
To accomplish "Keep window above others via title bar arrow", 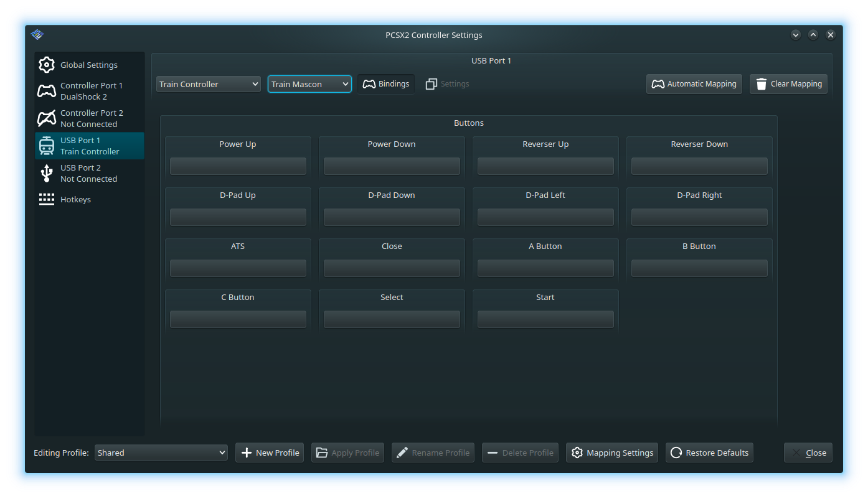I will pos(813,35).
